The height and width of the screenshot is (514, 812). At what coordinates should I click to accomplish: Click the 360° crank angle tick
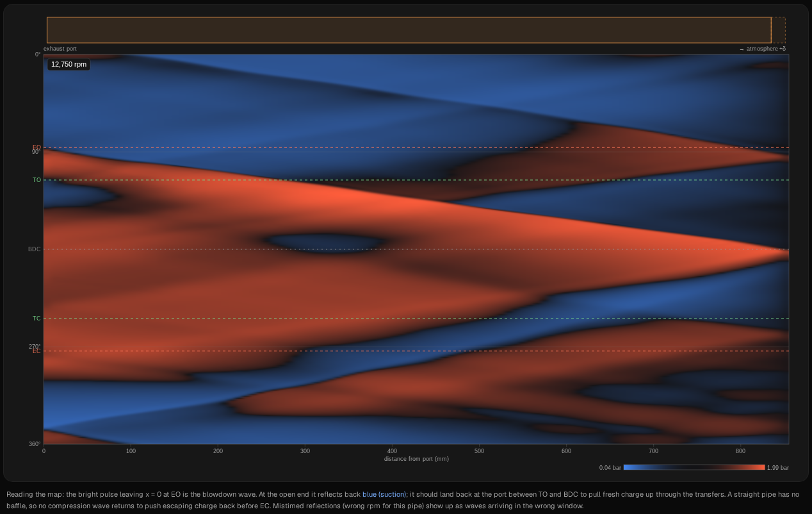click(35, 444)
